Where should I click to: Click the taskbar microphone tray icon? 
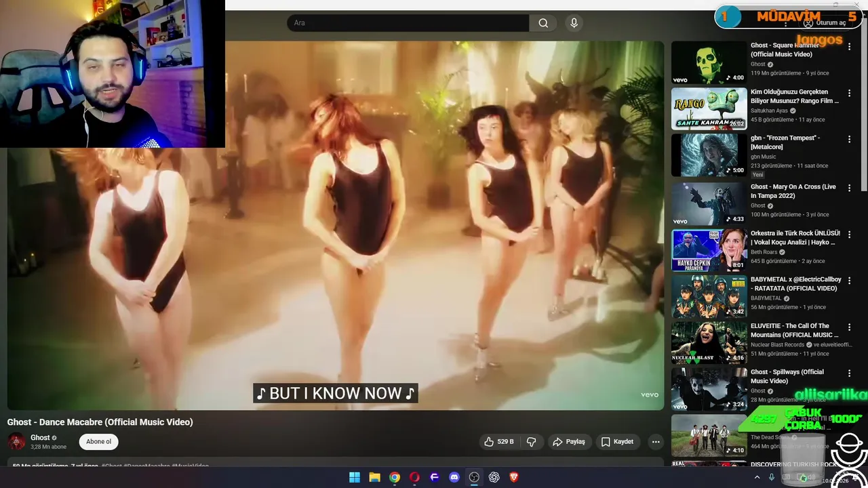[x=772, y=477]
